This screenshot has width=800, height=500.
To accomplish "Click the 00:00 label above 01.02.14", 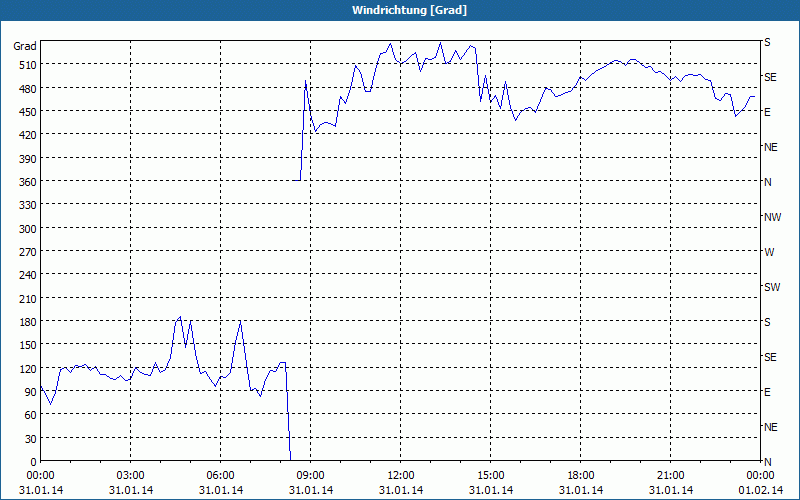I will [760, 476].
